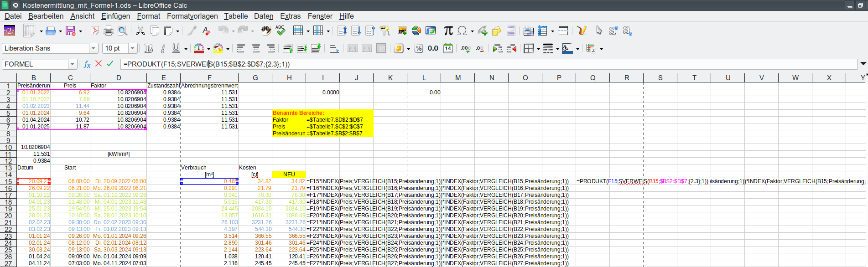Open the Font Size dropdown
This screenshot has height=267, width=868.
coord(133,48)
